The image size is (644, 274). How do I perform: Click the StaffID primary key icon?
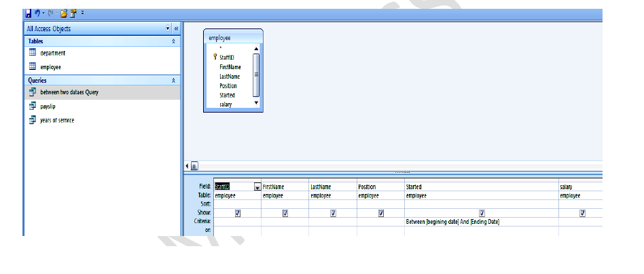[x=215, y=58]
